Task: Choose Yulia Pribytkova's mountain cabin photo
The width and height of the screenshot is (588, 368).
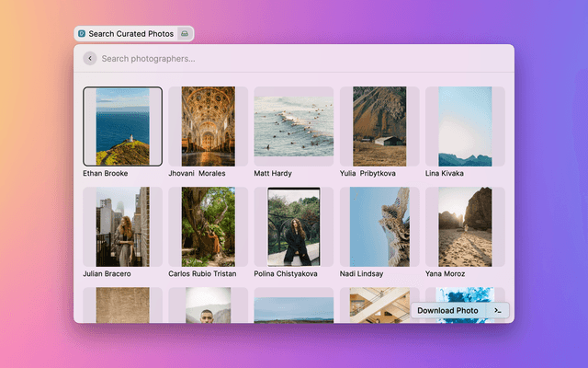Action: (379, 126)
